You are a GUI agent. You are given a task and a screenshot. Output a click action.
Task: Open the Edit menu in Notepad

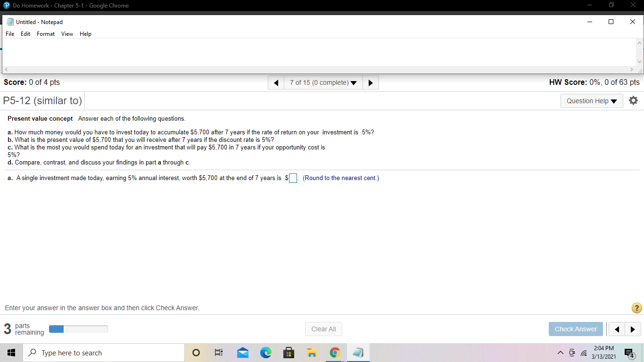[25, 33]
